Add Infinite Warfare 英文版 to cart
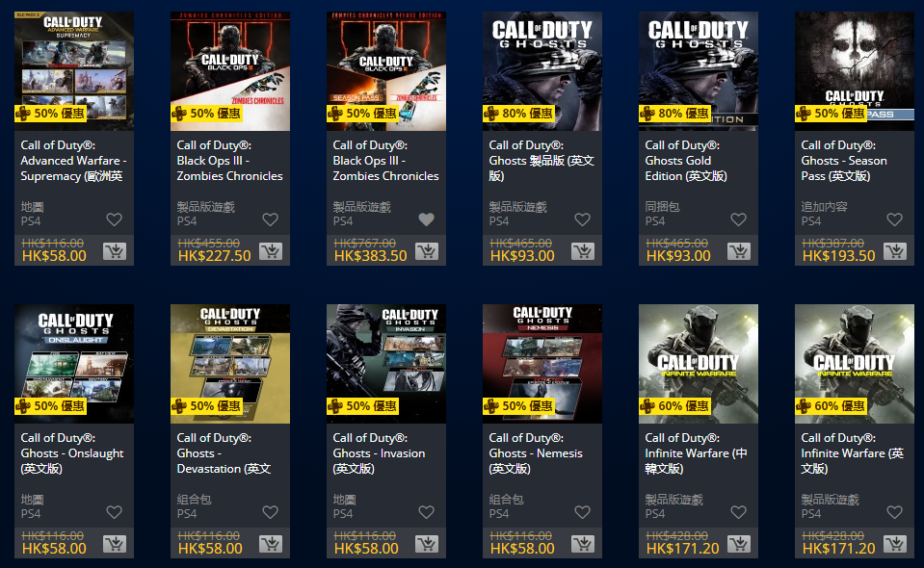This screenshot has height=568, width=924. click(894, 544)
